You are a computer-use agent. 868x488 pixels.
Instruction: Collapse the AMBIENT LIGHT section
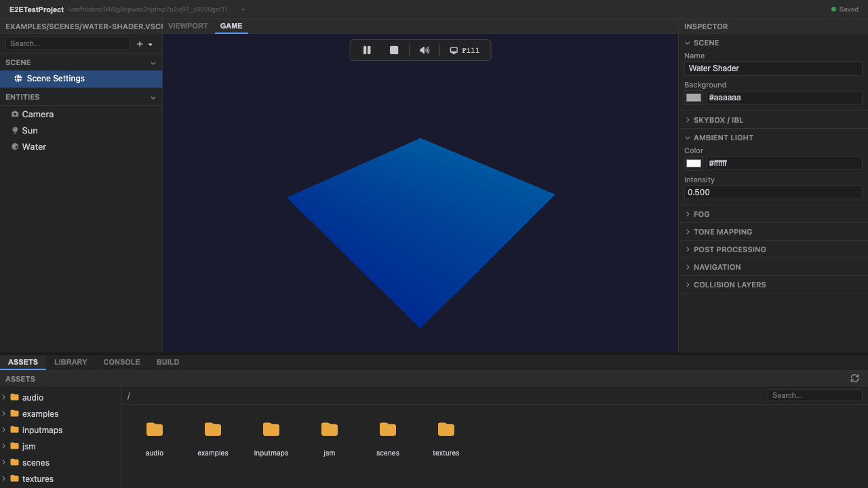pyautogui.click(x=688, y=138)
